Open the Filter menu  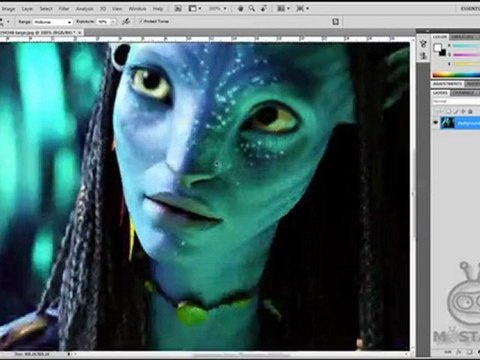pyautogui.click(x=64, y=9)
